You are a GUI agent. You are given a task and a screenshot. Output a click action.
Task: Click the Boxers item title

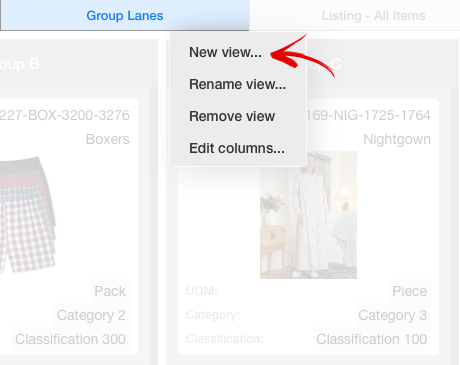pos(108,139)
